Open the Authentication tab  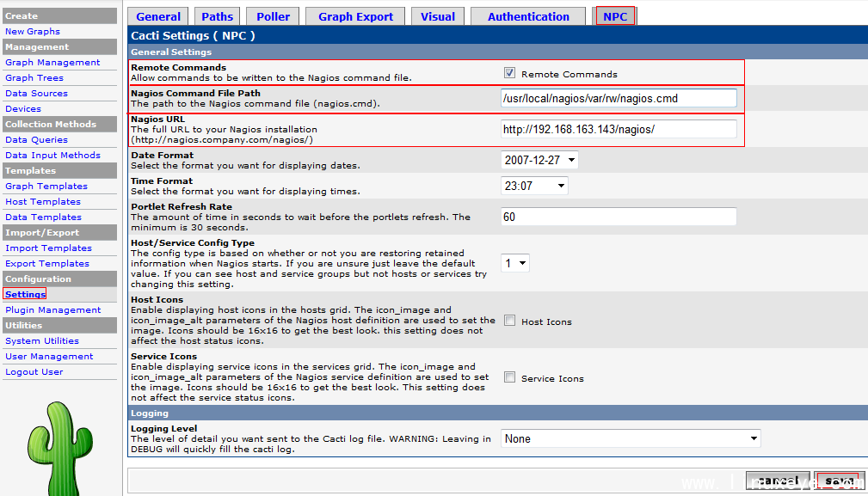tap(528, 16)
